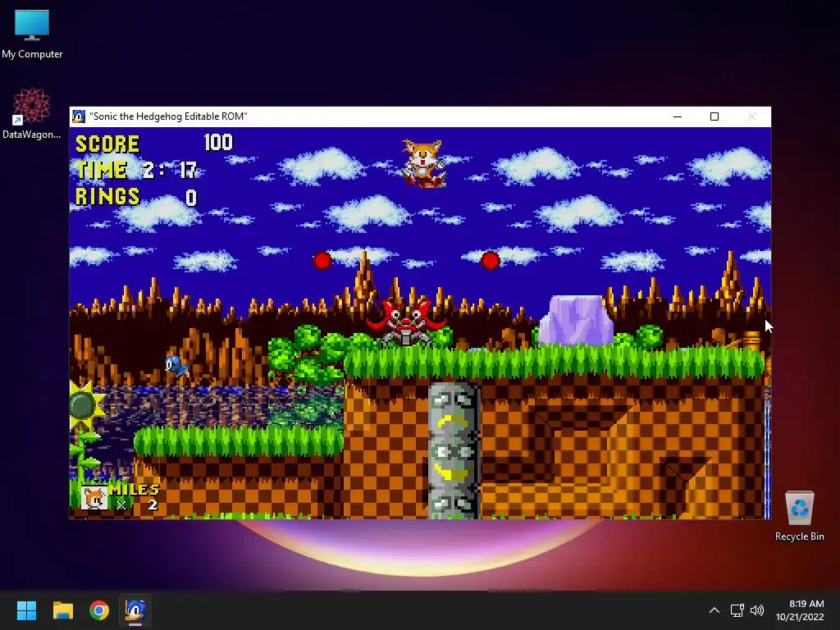Image resolution: width=840 pixels, height=630 pixels.
Task: Select the DataWagon desktop shortcut
Action: click(32, 113)
